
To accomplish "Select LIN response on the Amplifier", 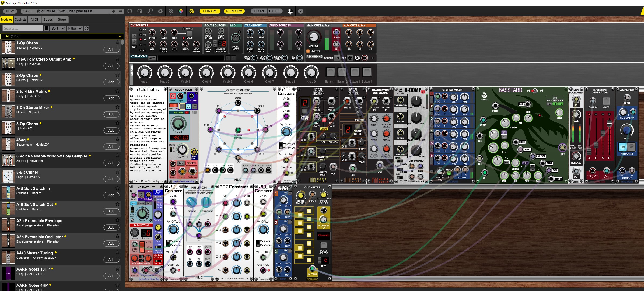I will pos(623,147).
